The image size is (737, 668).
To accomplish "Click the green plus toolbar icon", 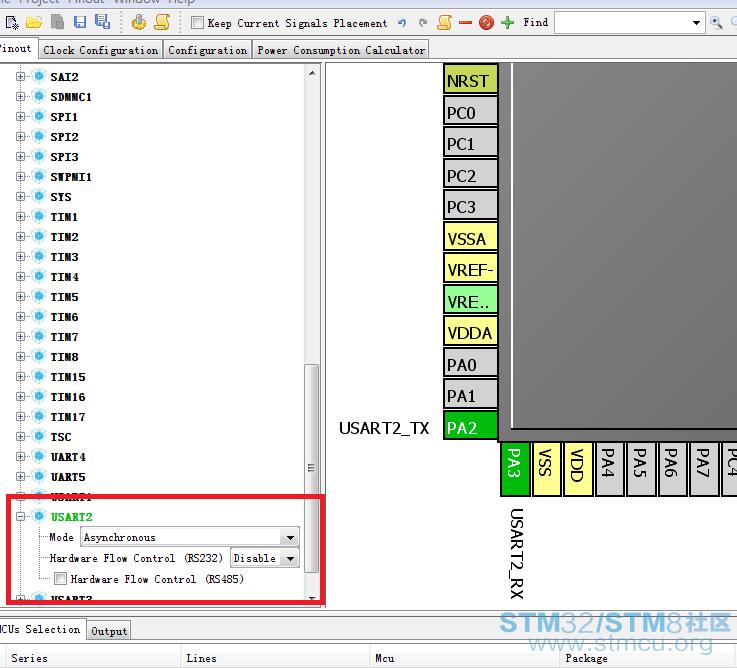I will pyautogui.click(x=508, y=23).
